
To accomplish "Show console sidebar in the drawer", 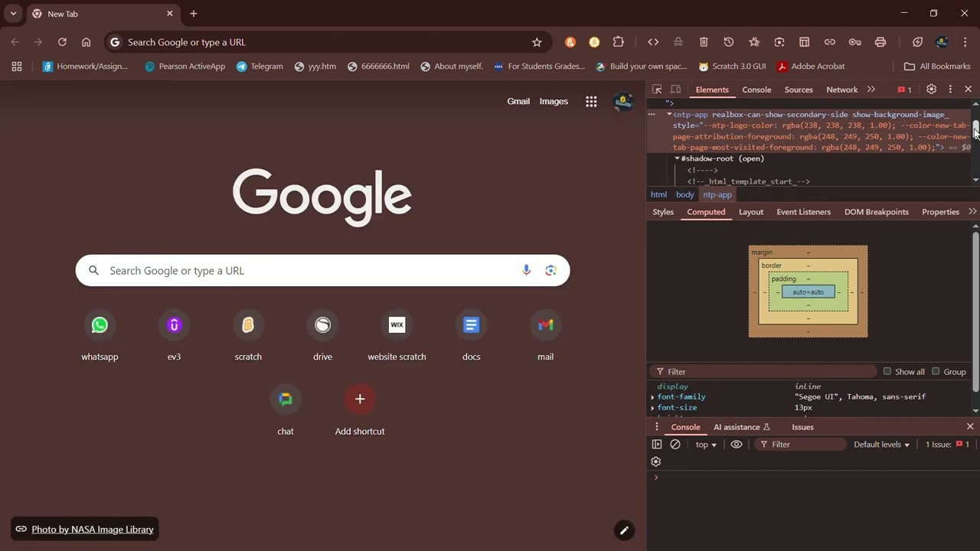I will point(656,444).
